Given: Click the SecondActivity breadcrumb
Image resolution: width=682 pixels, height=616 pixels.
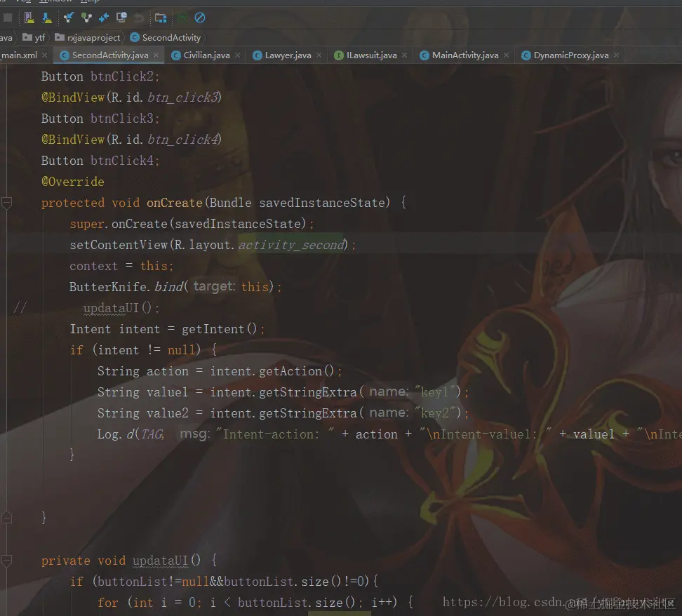Looking at the screenshot, I should tap(166, 38).
